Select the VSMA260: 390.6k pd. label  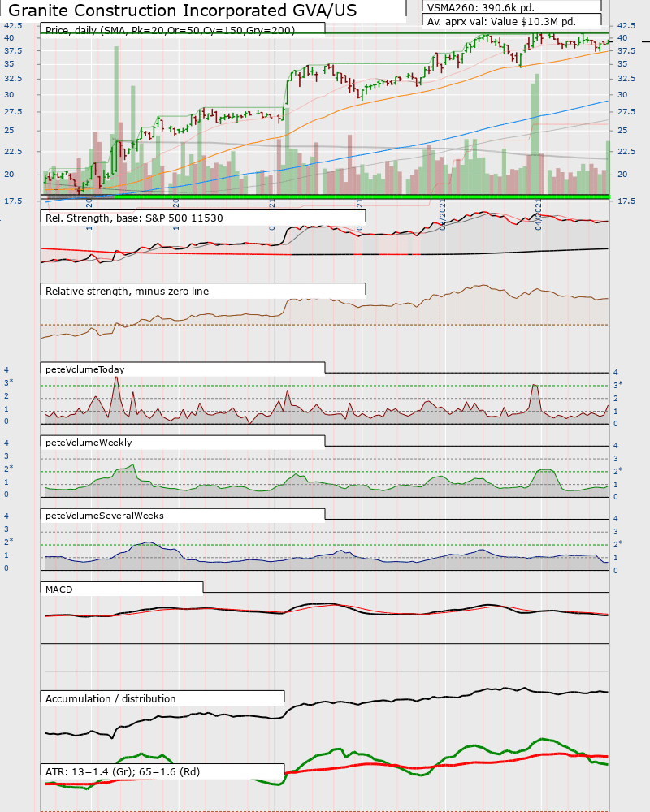[480, 7]
